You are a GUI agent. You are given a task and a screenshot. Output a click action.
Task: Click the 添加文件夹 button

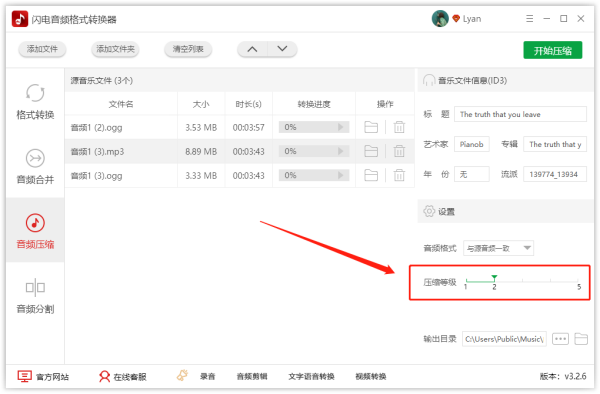click(x=115, y=49)
